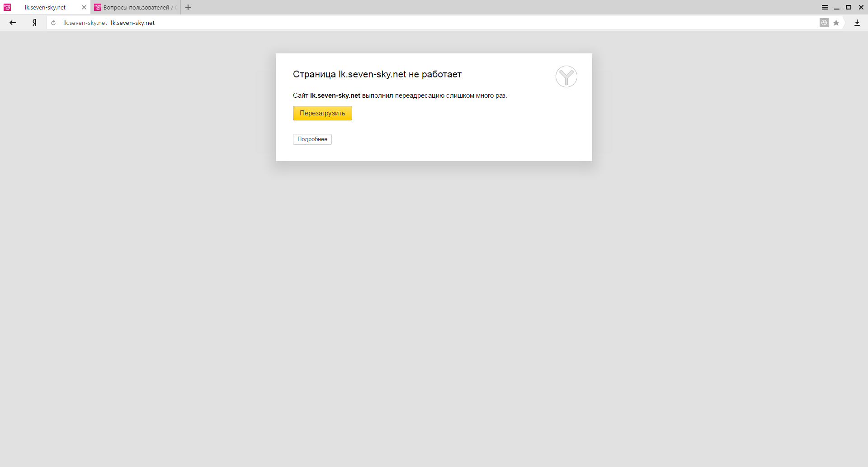868x467 pixels.
Task: Switch to lk.seven-sky.net tab
Action: pyautogui.click(x=45, y=7)
